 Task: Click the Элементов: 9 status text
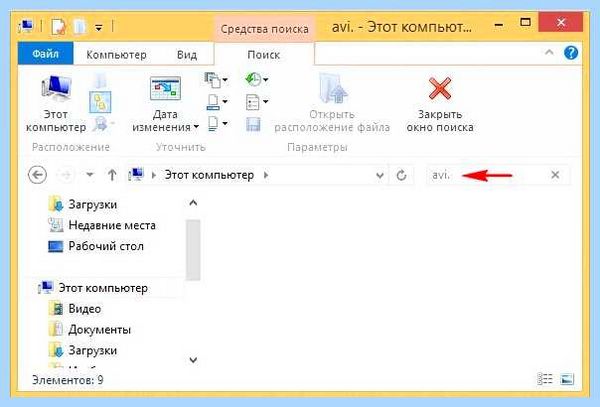click(67, 380)
